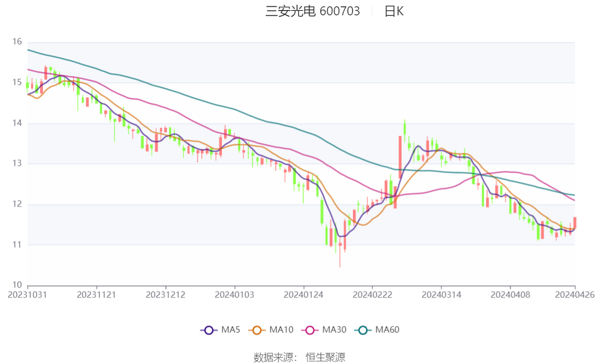599x364 pixels.
Task: Select the 日K label in title
Action: (x=394, y=12)
